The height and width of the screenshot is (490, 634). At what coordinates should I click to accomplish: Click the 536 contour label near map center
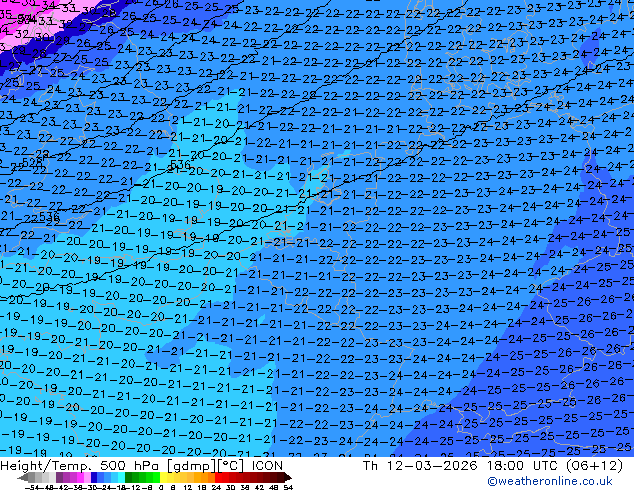(180, 165)
